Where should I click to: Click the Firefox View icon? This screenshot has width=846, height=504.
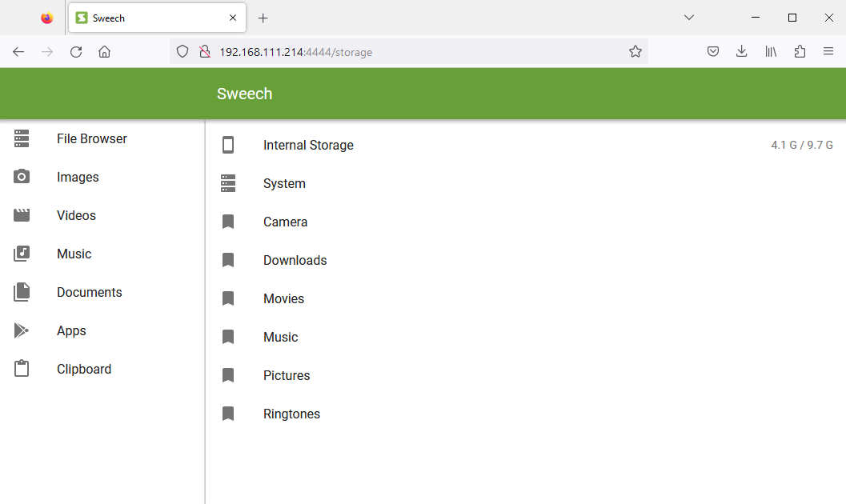point(47,18)
